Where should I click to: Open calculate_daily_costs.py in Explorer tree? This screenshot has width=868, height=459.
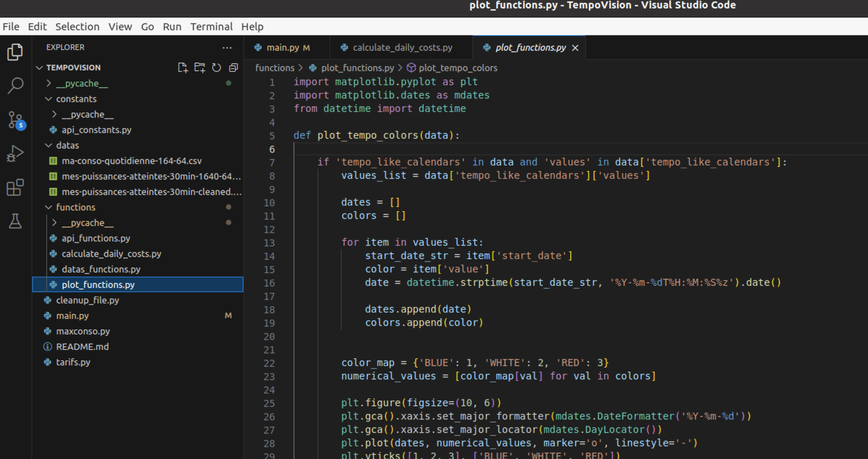tap(137, 254)
